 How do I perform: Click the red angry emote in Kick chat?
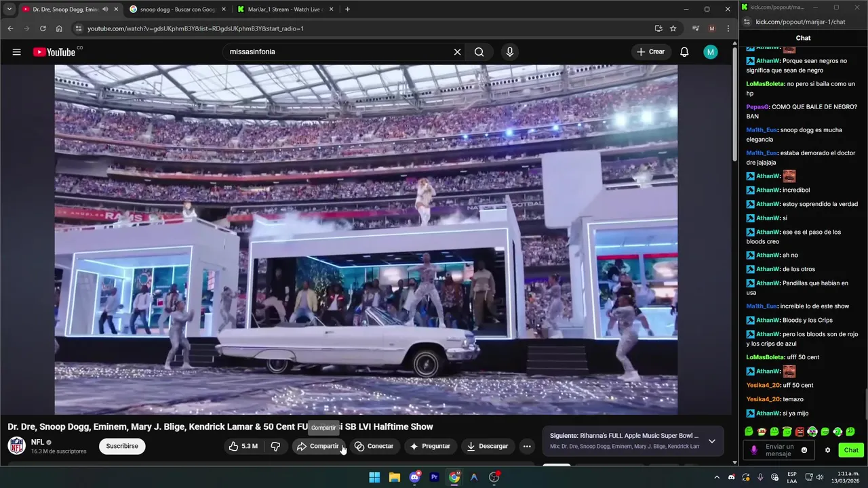pos(800,432)
